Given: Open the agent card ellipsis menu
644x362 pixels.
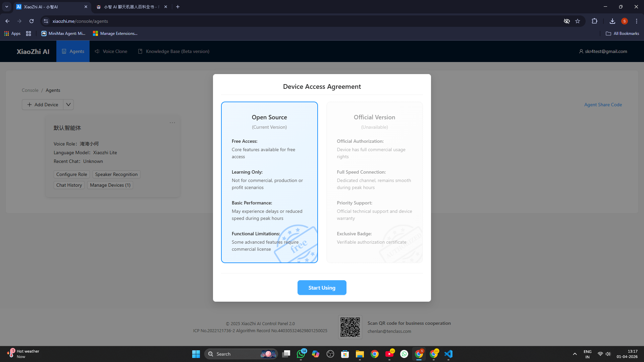Looking at the screenshot, I should pyautogui.click(x=172, y=123).
